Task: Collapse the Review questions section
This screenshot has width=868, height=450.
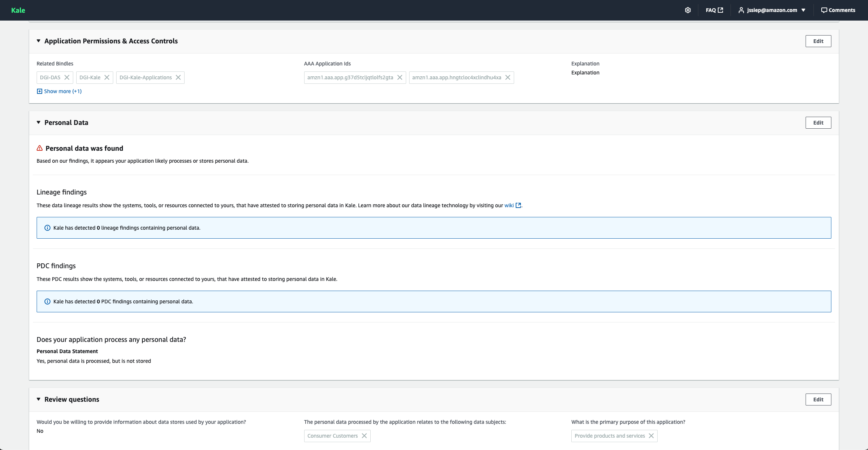Action: pyautogui.click(x=38, y=399)
